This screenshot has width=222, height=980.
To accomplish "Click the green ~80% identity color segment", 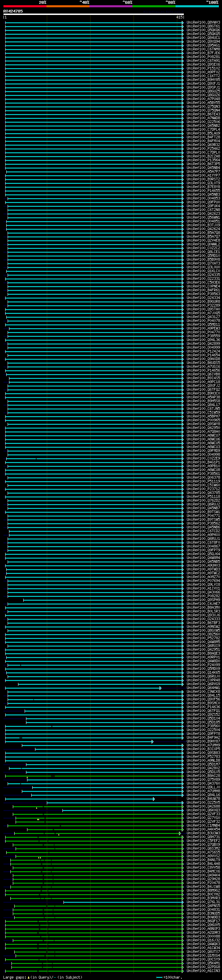I will [154, 6].
